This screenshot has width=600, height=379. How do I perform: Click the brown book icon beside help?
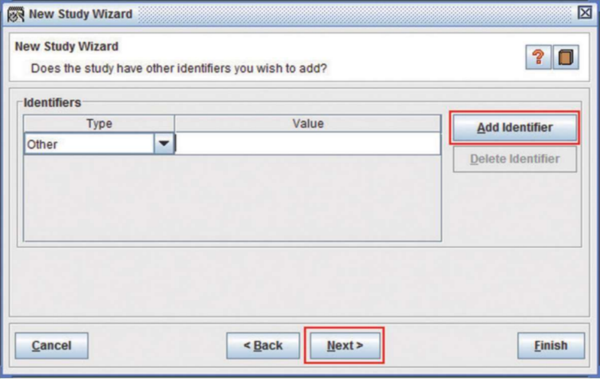pyautogui.click(x=566, y=57)
